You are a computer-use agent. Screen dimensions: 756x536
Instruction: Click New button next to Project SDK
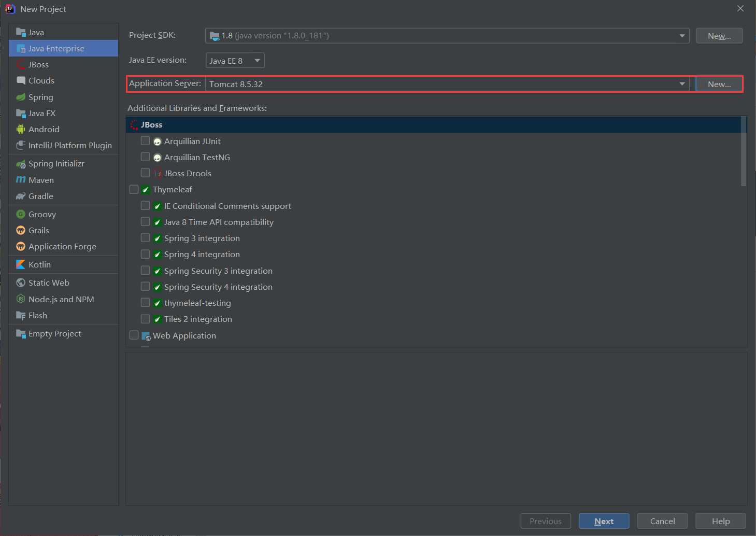[x=719, y=36]
